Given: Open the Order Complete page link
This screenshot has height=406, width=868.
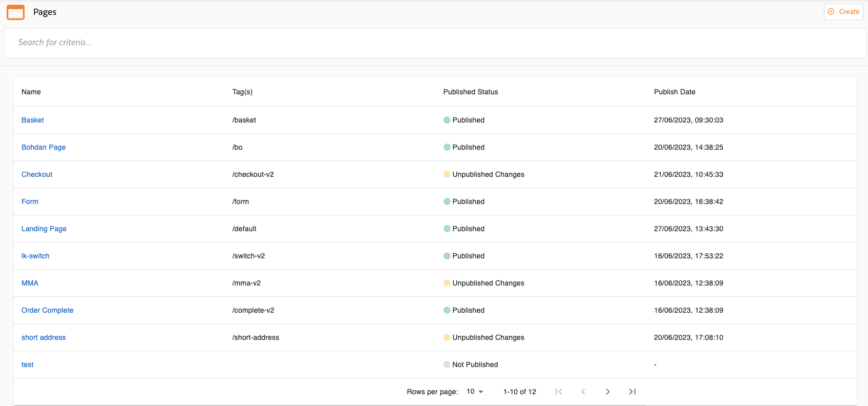Looking at the screenshot, I should (x=47, y=310).
